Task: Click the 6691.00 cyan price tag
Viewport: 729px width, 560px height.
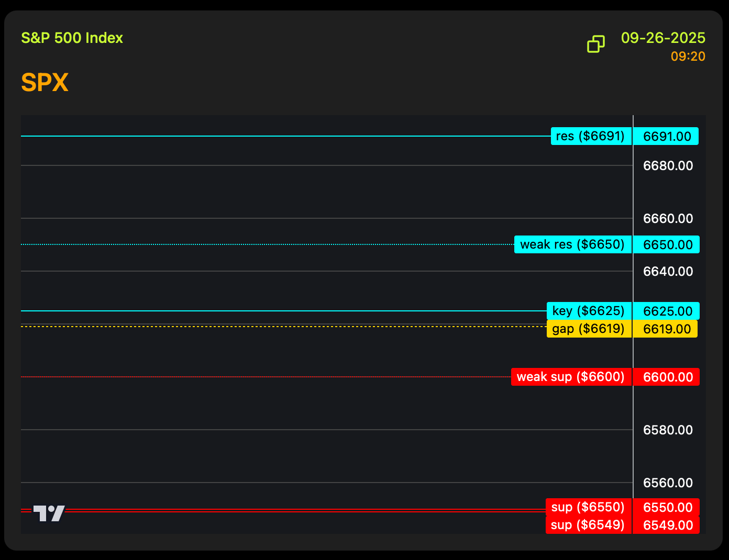Action: pyautogui.click(x=667, y=136)
